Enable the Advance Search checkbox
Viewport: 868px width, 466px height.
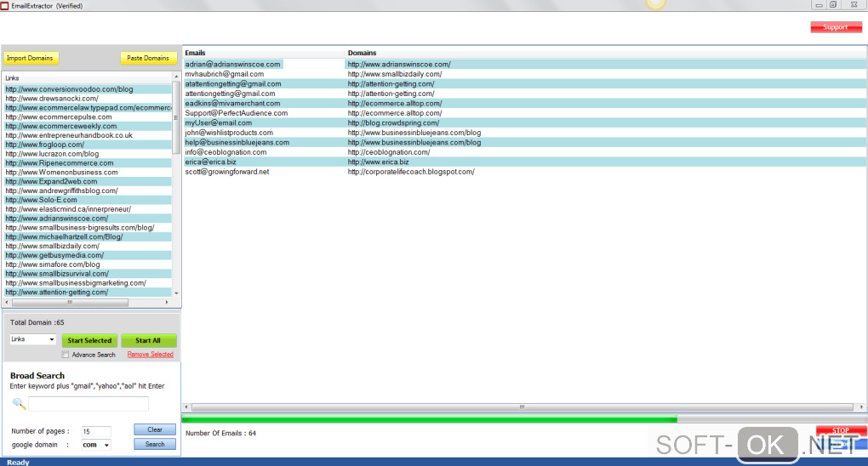pos(66,355)
